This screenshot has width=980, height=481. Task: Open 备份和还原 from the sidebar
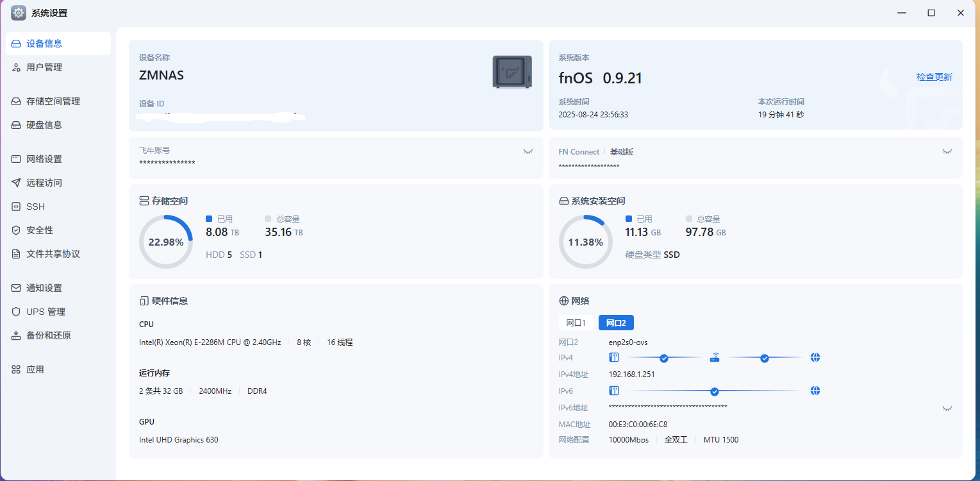(48, 335)
